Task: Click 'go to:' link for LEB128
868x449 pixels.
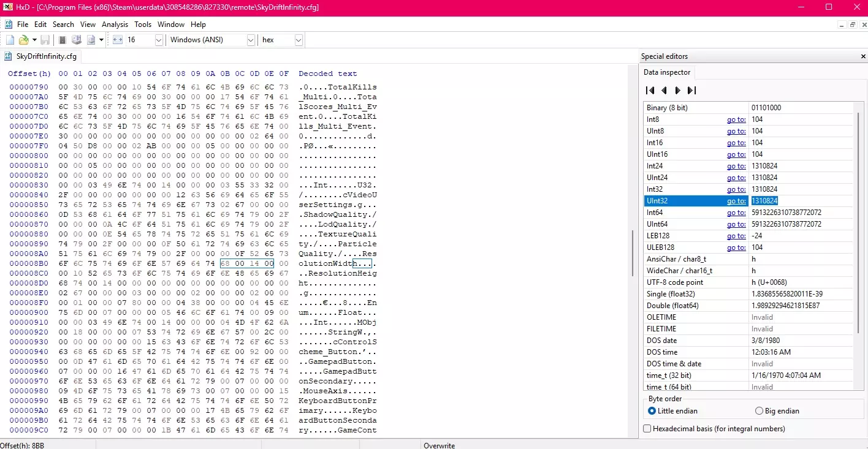Action: [736, 236]
